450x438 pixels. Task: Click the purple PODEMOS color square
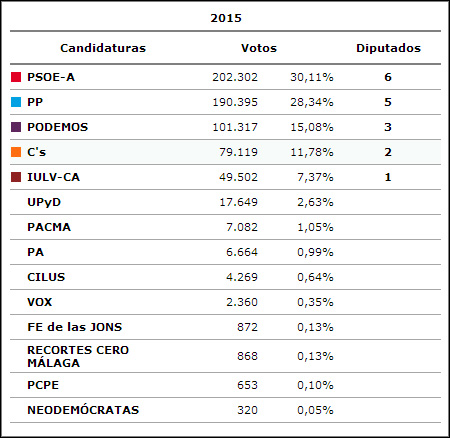(x=16, y=127)
